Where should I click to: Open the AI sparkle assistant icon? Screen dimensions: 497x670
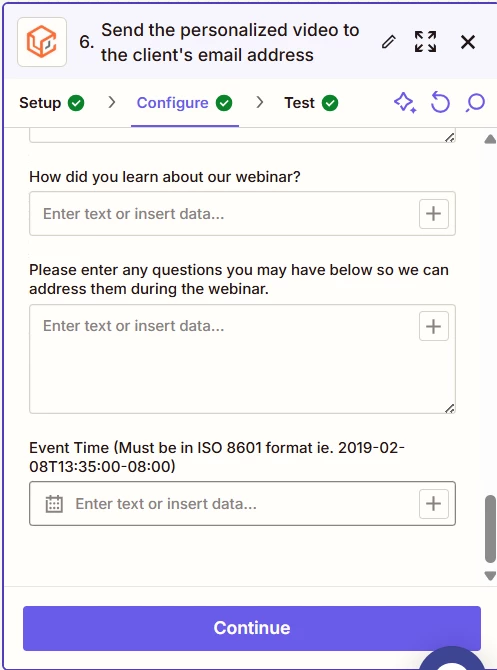pyautogui.click(x=405, y=103)
